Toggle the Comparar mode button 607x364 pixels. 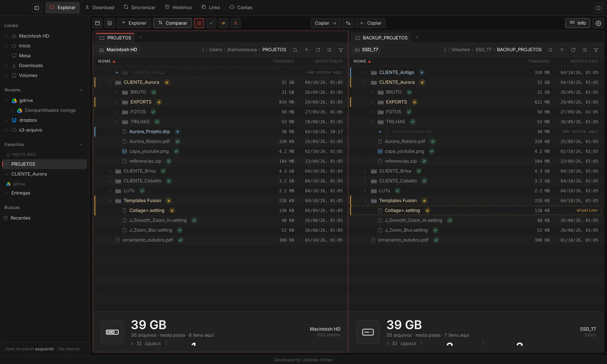172,23
